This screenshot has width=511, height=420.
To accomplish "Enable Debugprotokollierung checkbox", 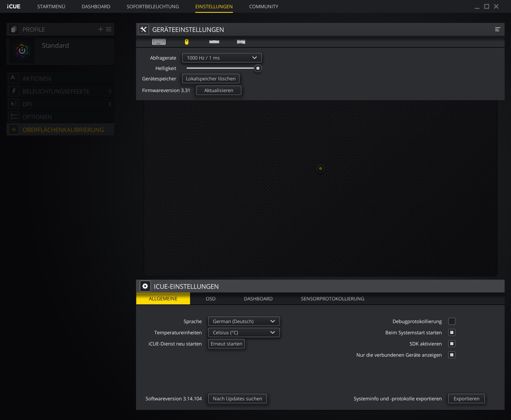I will pyautogui.click(x=452, y=321).
